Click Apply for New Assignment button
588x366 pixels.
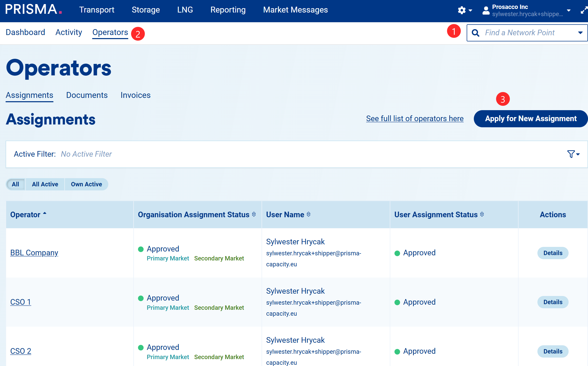pos(531,119)
